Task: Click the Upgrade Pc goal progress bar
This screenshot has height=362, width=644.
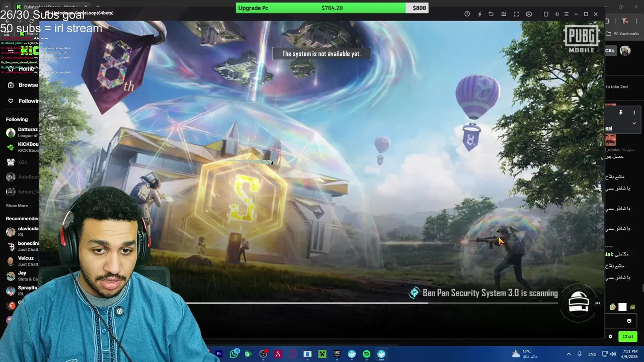Action: [332, 8]
